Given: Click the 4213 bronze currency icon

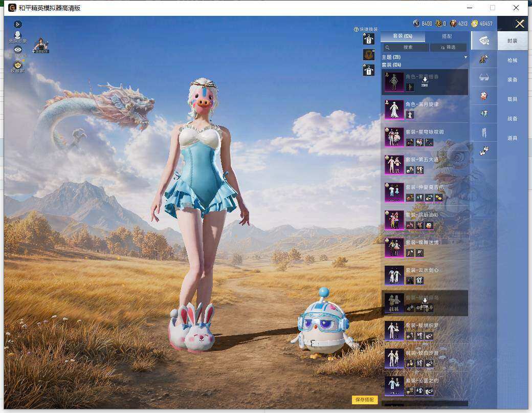Looking at the screenshot, I should point(453,23).
